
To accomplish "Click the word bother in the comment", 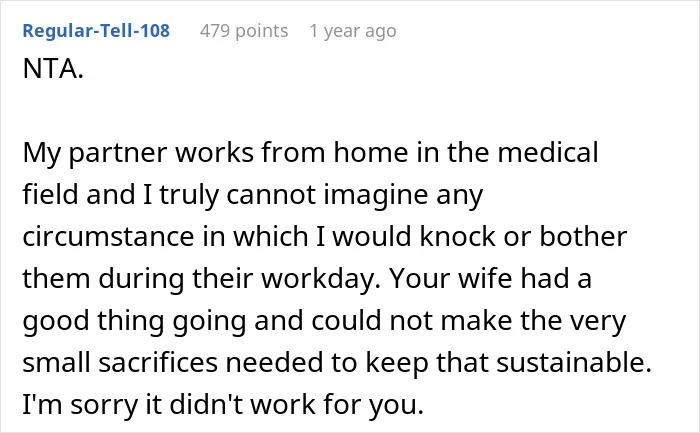I will [583, 236].
